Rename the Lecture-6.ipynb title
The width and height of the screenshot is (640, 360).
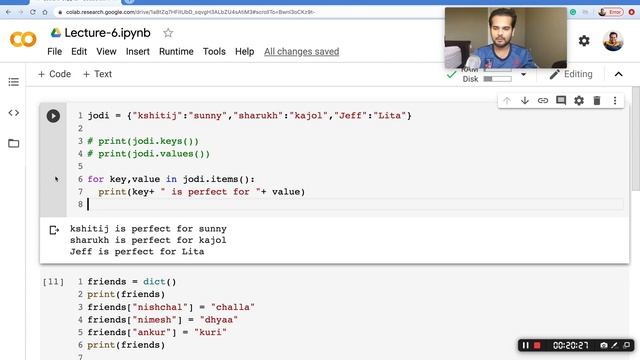107,33
